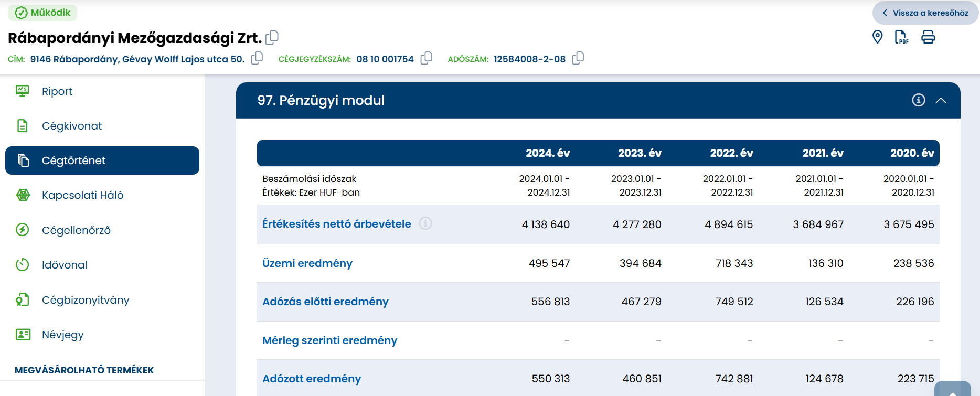This screenshot has width=980, height=396.
Task: Click the cégjegyzékszám value 08 10 001754
Action: (385, 59)
